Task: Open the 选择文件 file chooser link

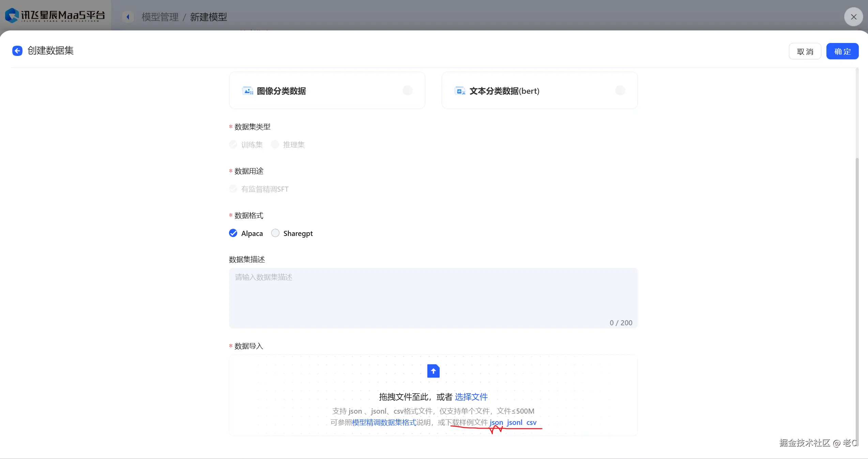Action: click(471, 397)
